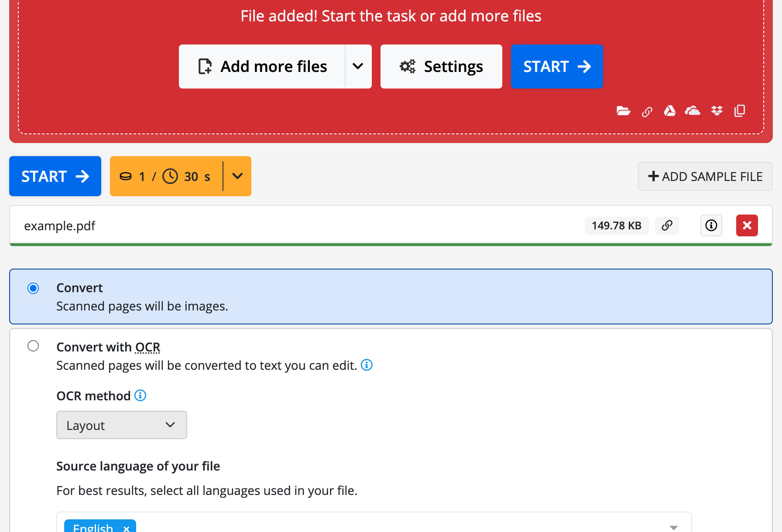
Task: Open the Layout OCR method dropdown
Action: click(x=121, y=425)
